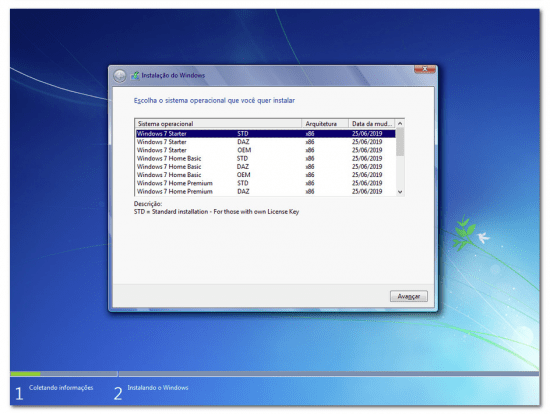Click the scroll-up arrow of the OS list

pyautogui.click(x=400, y=123)
